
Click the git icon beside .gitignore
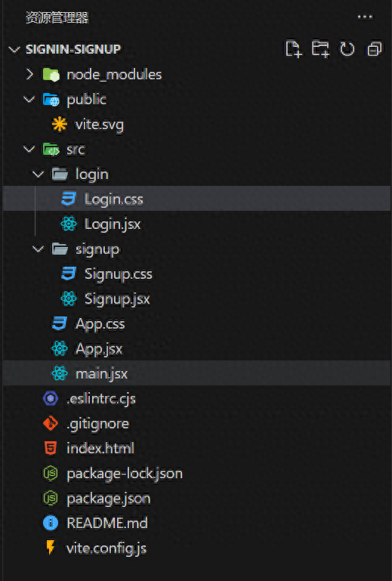[51, 423]
